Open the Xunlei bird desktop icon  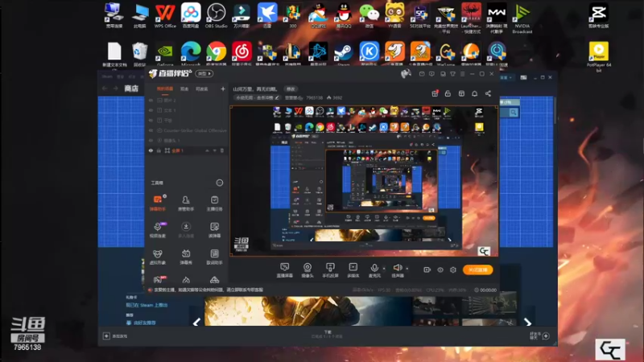click(267, 15)
